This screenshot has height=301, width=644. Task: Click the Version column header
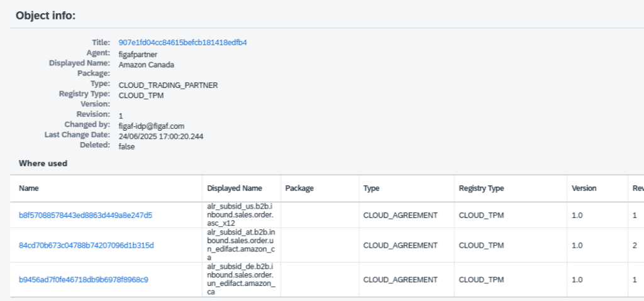[x=584, y=189]
